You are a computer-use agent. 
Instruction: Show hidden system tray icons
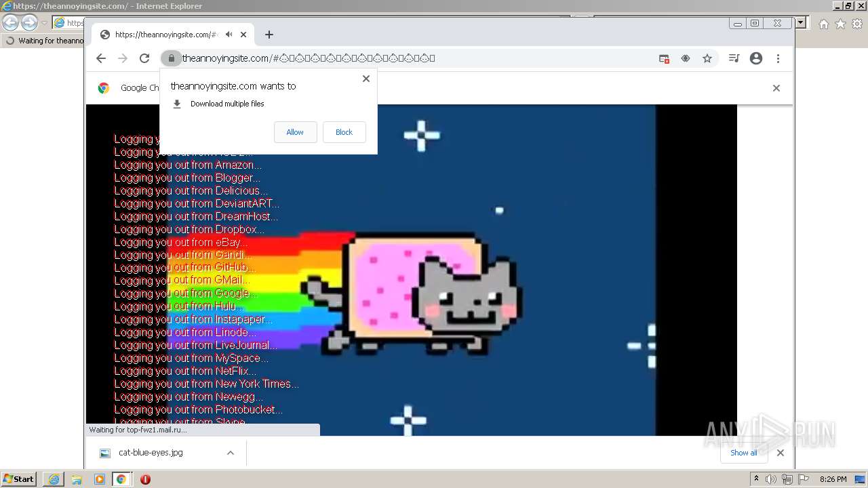(x=757, y=479)
